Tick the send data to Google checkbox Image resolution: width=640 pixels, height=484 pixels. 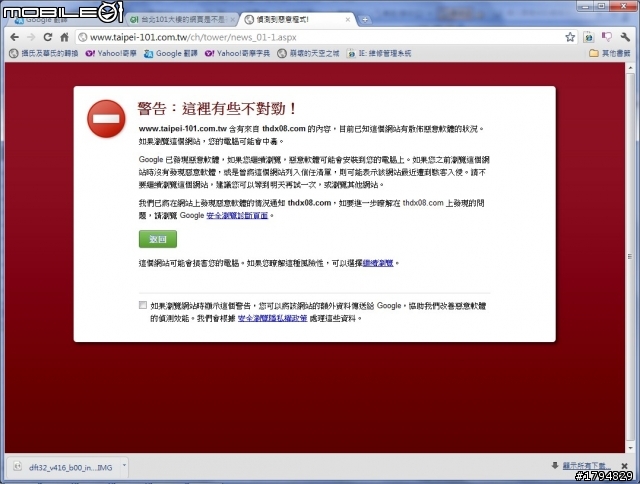coord(143,305)
